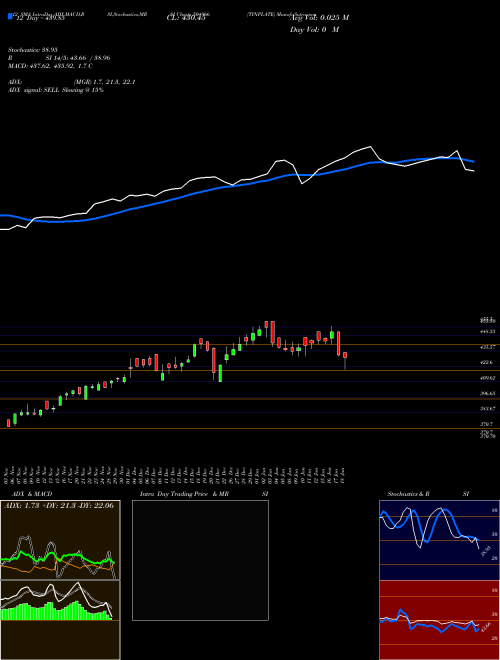Select the 'Avg Vol: 0.025 M' text
The width and height of the screenshot is (500, 660).
[319, 18]
